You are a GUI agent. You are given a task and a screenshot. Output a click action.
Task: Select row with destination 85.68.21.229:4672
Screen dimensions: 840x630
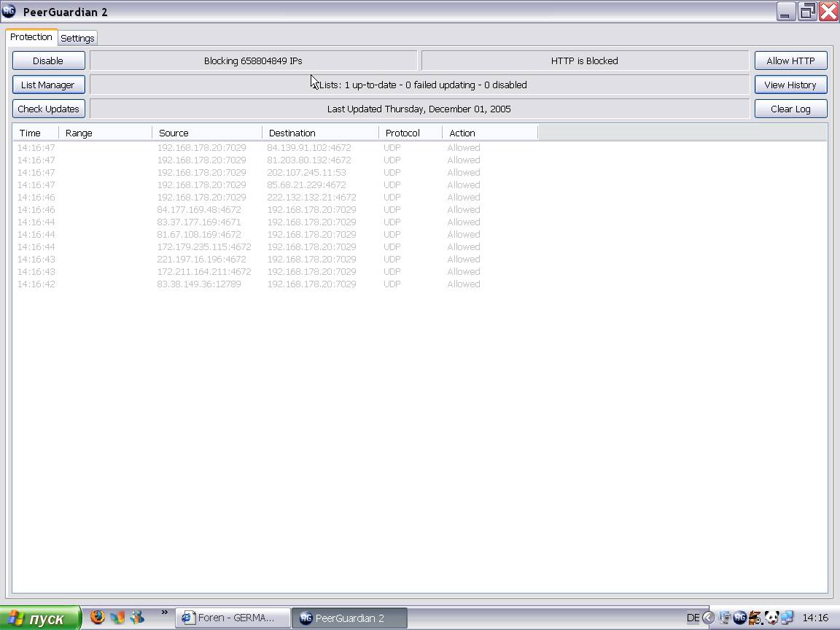click(419, 184)
